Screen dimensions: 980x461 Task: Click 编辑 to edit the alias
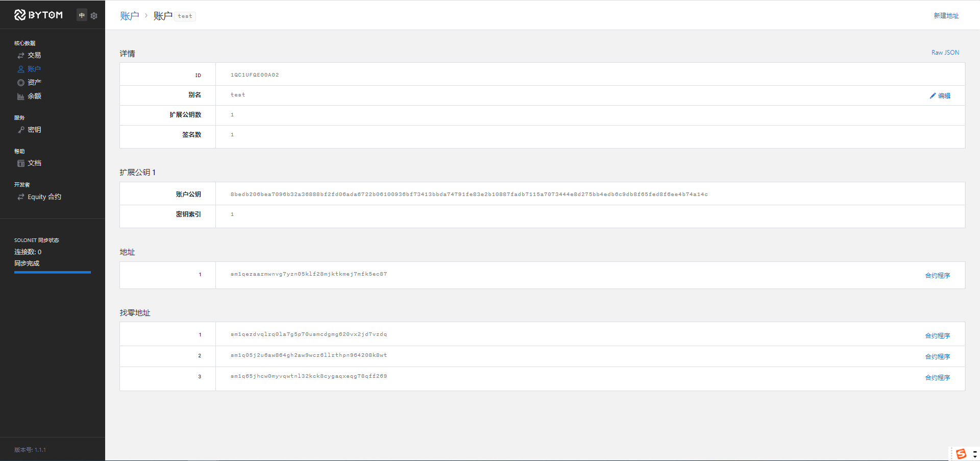(944, 95)
